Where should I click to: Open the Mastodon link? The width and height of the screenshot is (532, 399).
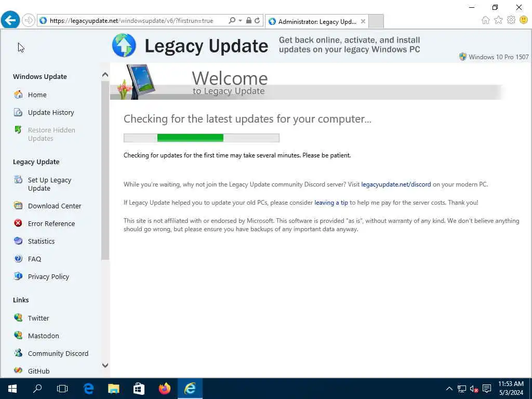pyautogui.click(x=44, y=336)
